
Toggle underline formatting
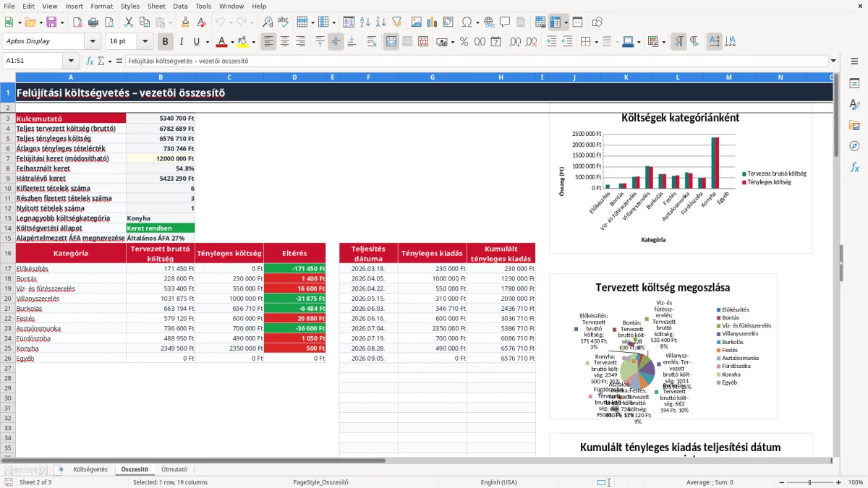pyautogui.click(x=196, y=42)
